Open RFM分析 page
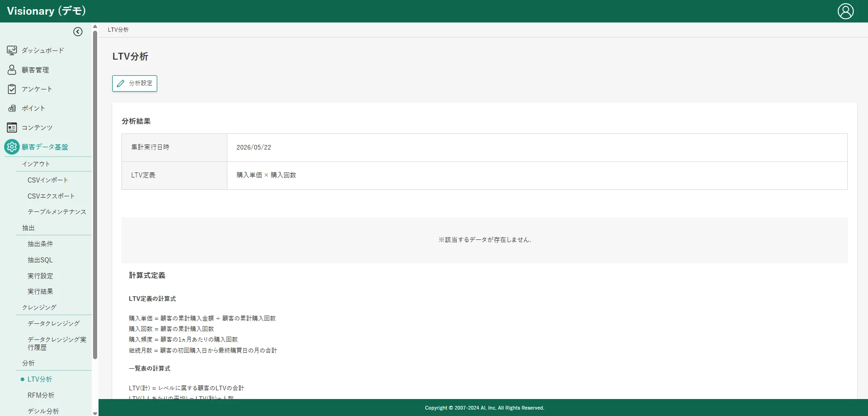 pos(41,395)
